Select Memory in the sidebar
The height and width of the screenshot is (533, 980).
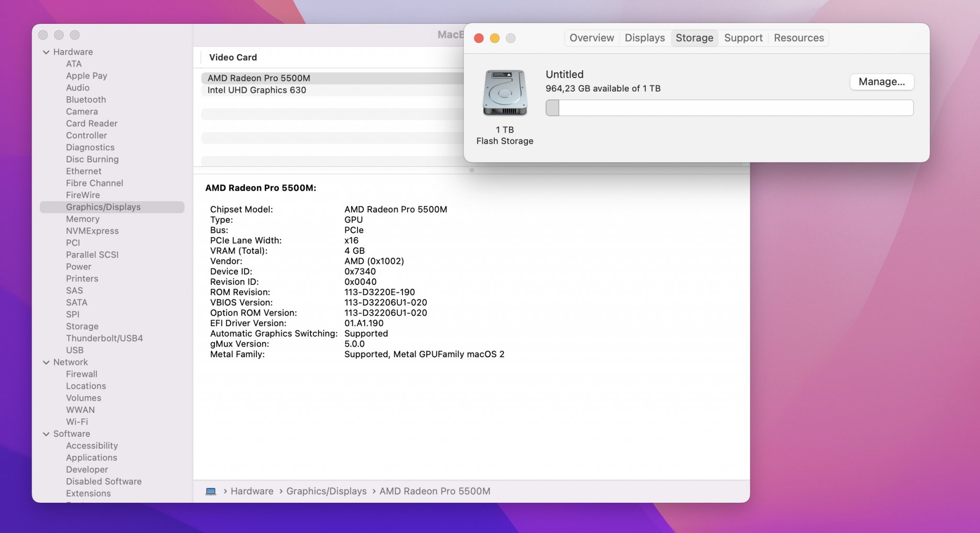[x=83, y=219]
